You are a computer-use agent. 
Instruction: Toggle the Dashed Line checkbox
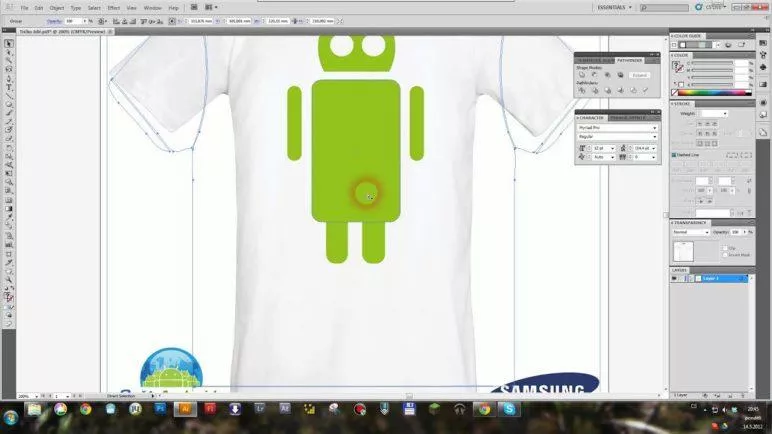pos(674,155)
